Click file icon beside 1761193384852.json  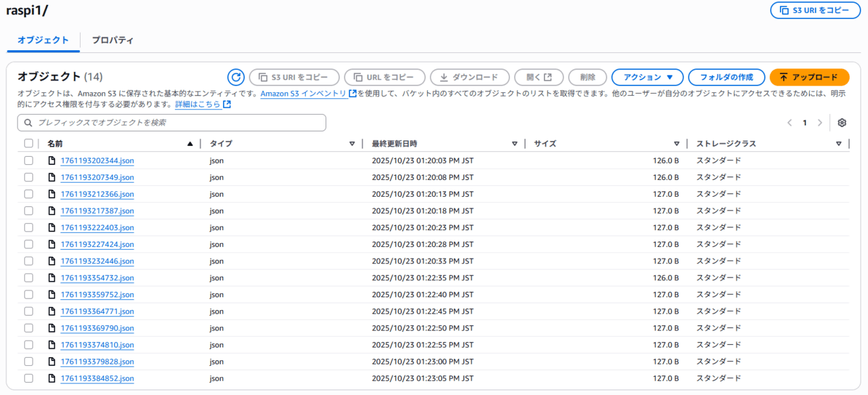(x=52, y=379)
